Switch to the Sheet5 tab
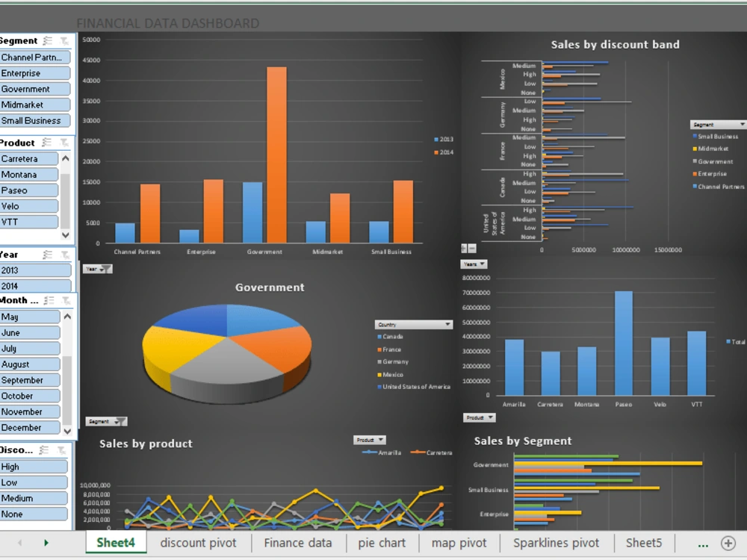The width and height of the screenshot is (747, 560). coord(644,543)
